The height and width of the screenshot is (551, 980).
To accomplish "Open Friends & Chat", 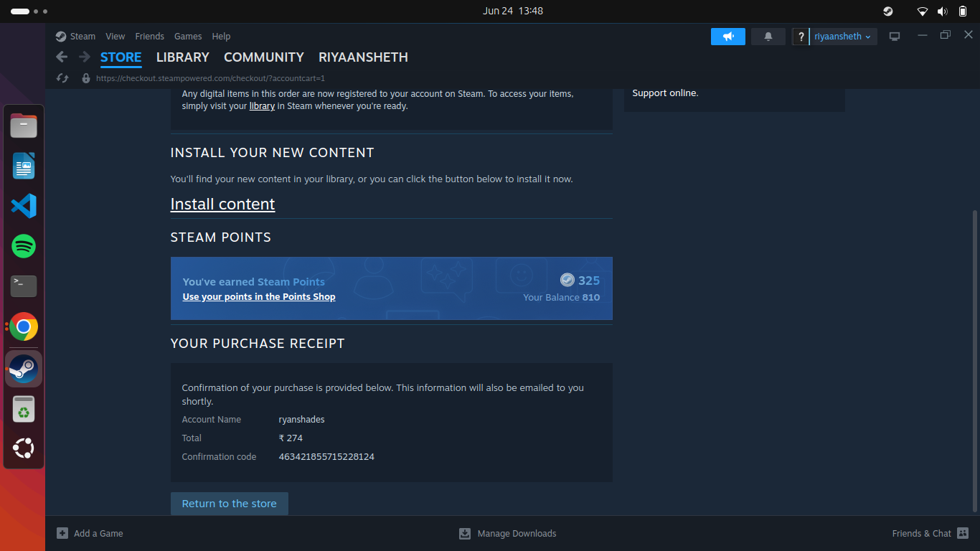I will point(920,533).
